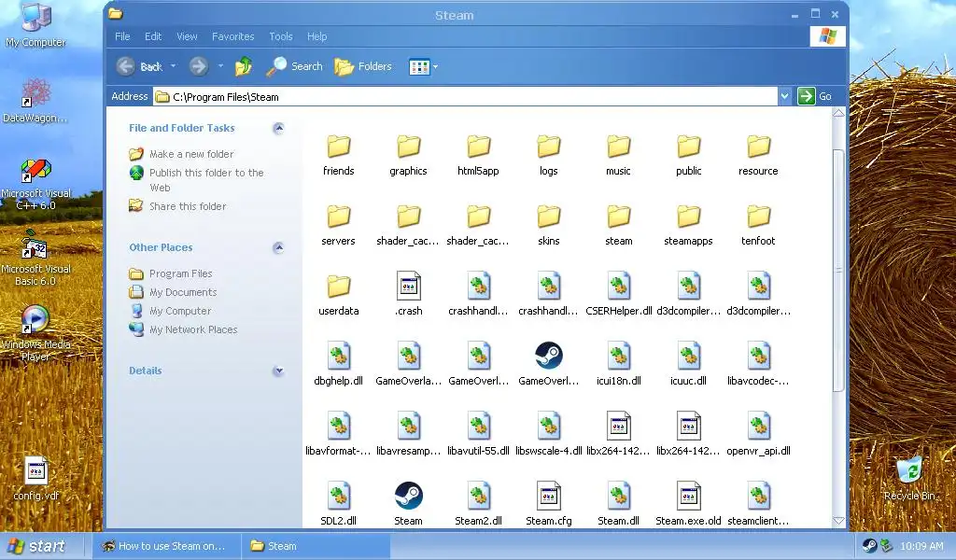Image resolution: width=956 pixels, height=560 pixels.
Task: Select Steam.cfg file
Action: pos(549,506)
